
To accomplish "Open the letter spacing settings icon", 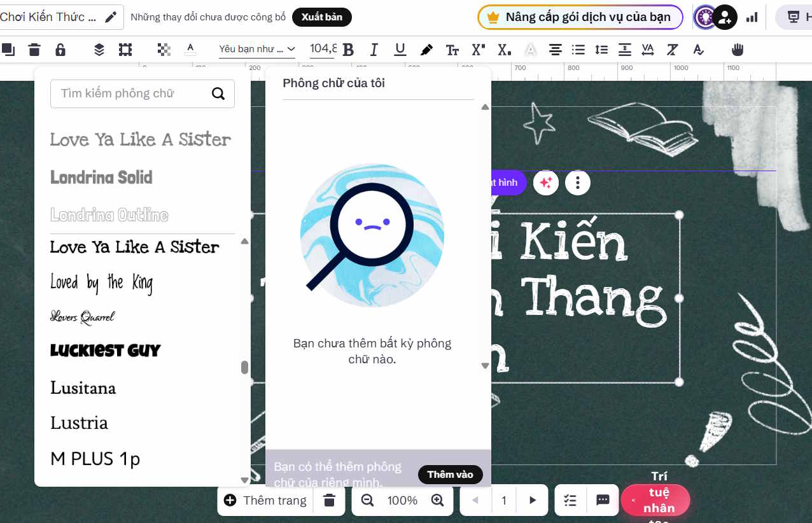I will [x=648, y=49].
